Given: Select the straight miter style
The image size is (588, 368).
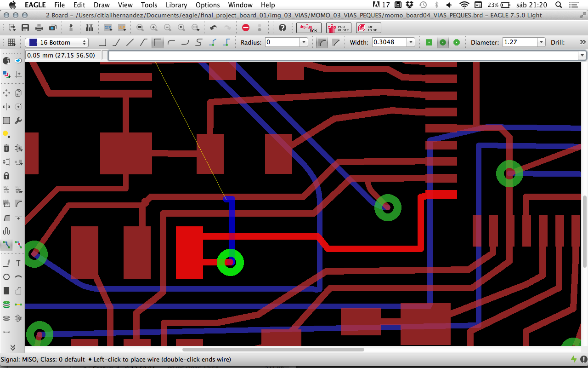Looking at the screenshot, I should coord(336,42).
